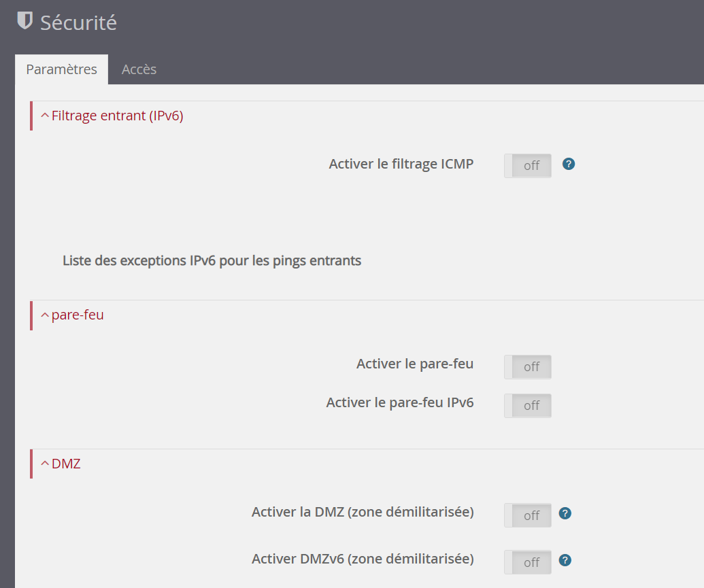
Task: Collapse the pare-feu section
Action: 73,315
